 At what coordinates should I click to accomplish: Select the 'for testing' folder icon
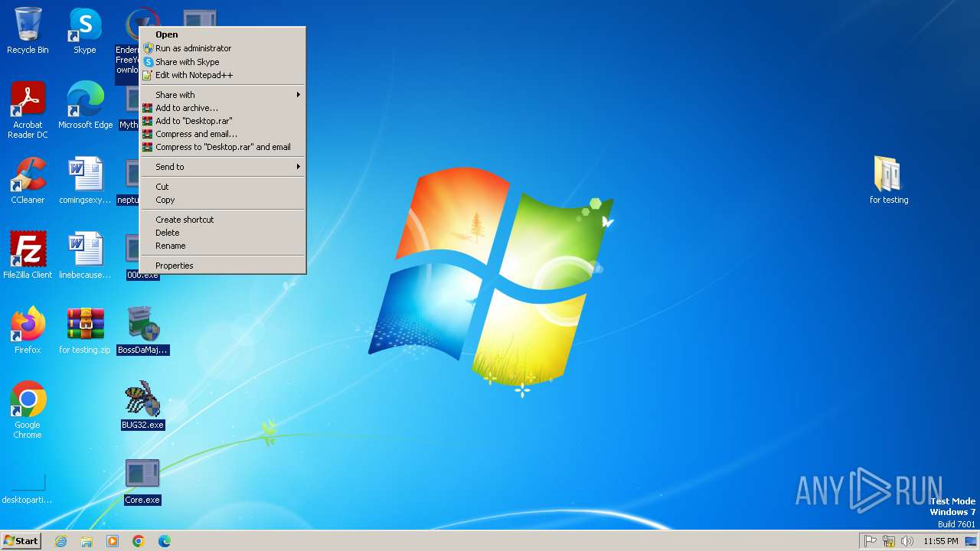(889, 181)
